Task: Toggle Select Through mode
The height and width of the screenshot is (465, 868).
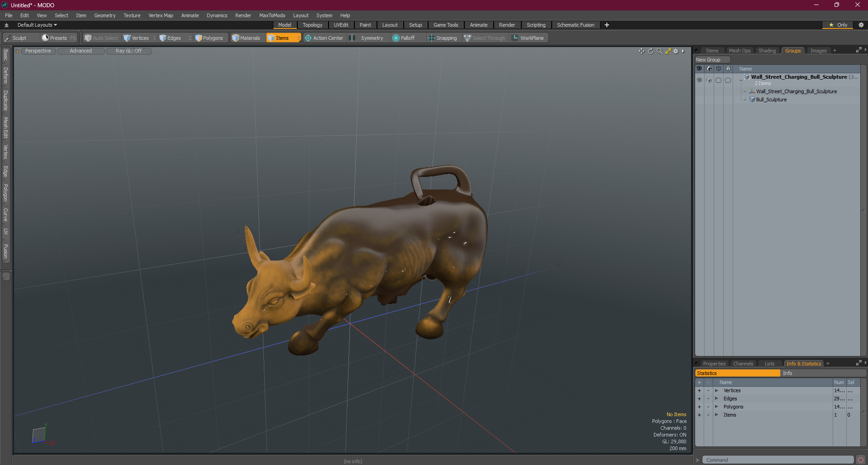Action: click(485, 38)
